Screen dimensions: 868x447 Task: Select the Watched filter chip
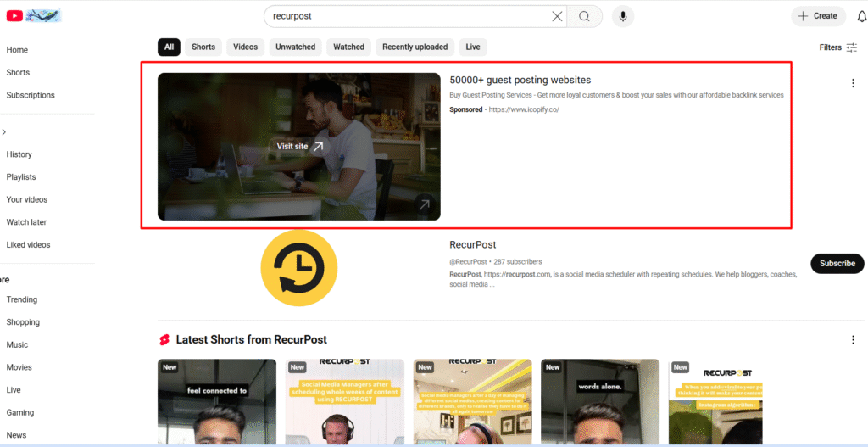(348, 47)
